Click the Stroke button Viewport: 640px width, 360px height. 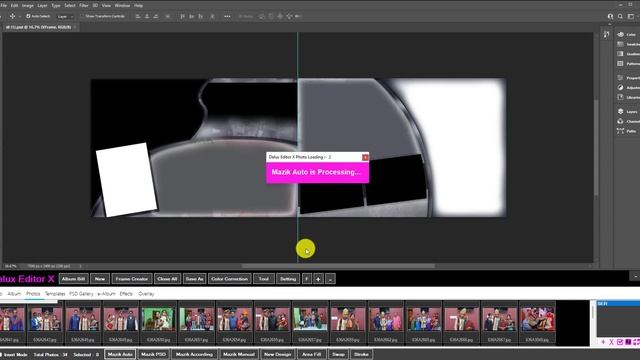point(361,354)
